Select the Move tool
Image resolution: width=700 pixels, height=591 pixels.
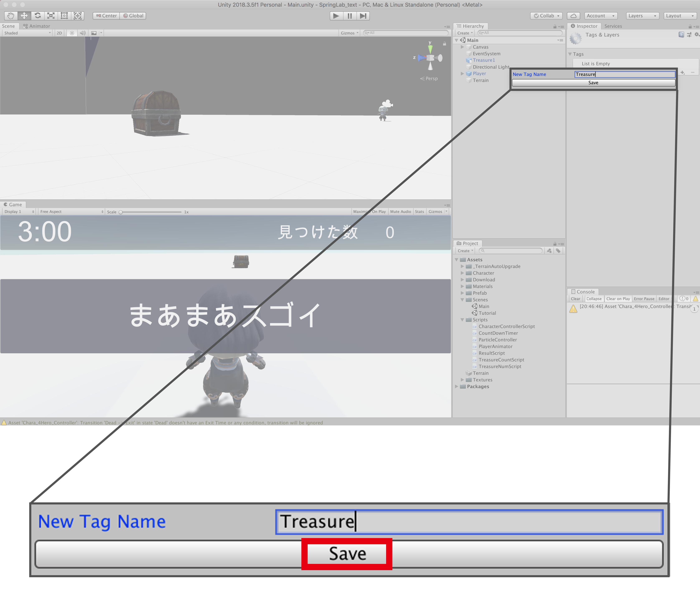[24, 16]
